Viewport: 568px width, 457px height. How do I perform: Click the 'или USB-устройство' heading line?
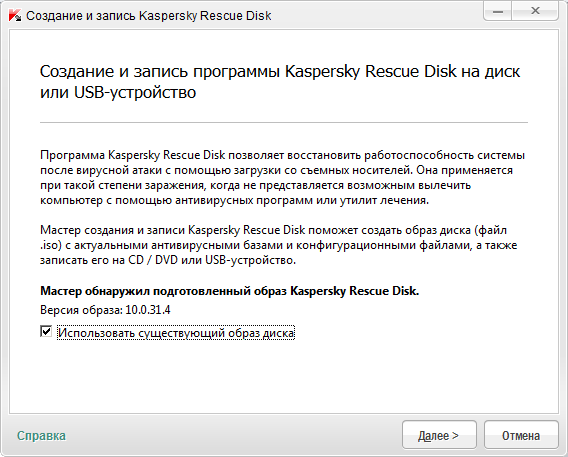pyautogui.click(x=118, y=92)
